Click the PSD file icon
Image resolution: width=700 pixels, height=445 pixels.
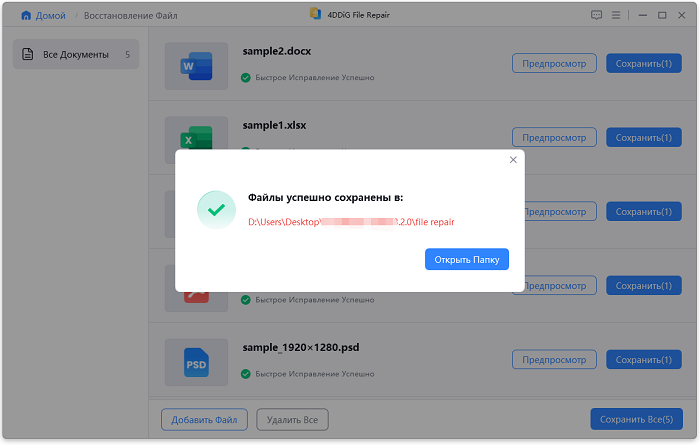(x=196, y=363)
